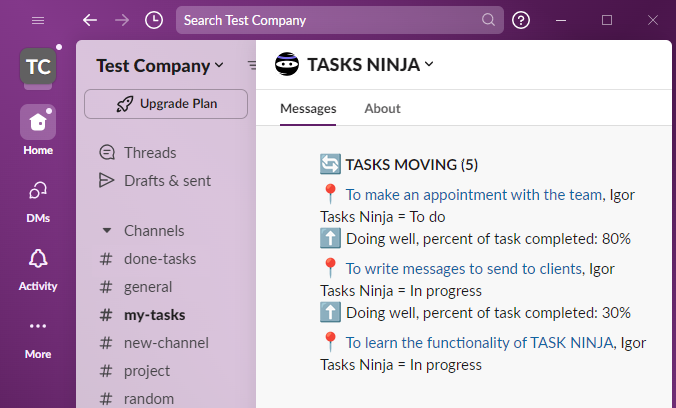Expand the Test Company workspace menu
The width and height of the screenshot is (676, 408).
pos(160,66)
